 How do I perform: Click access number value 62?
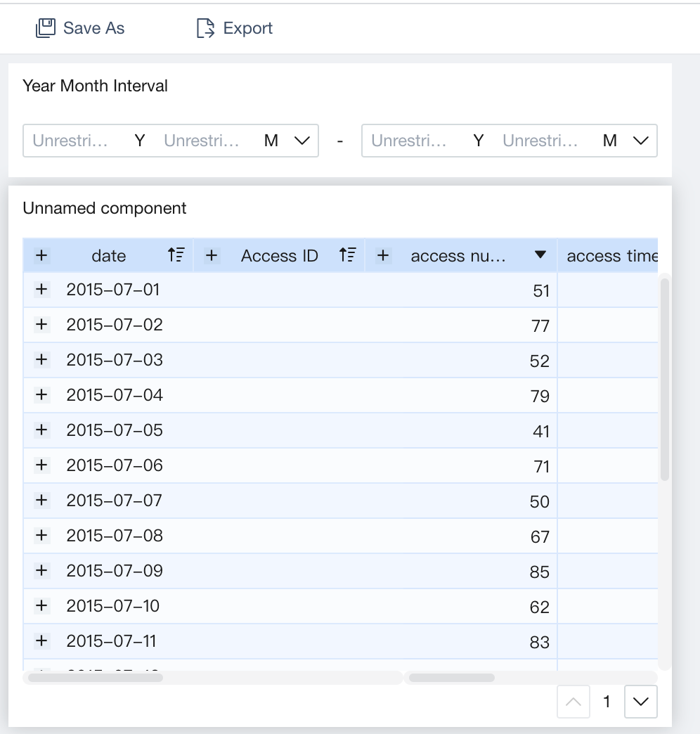coord(540,607)
